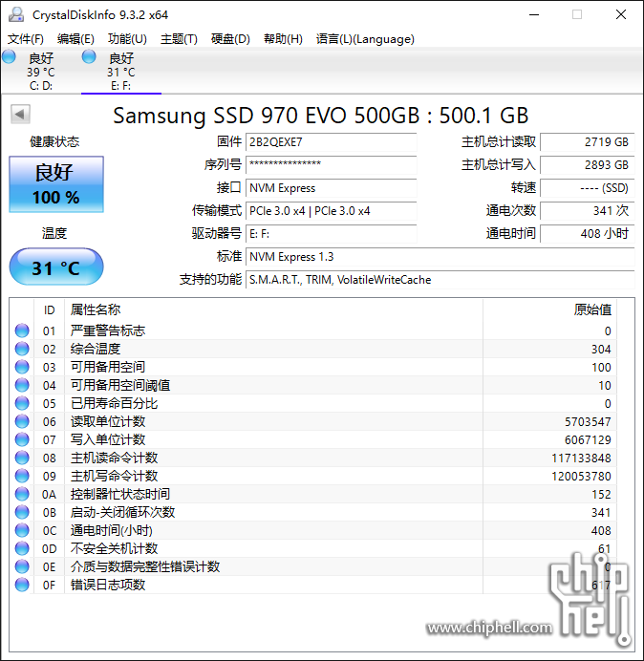
Task: Select attribute name 综合温度
Action: [x=96, y=349]
